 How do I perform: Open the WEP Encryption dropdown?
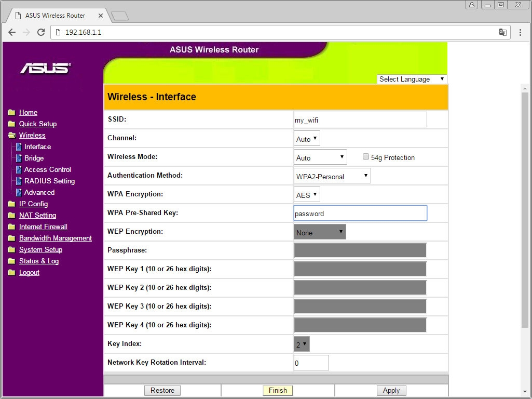320,232
